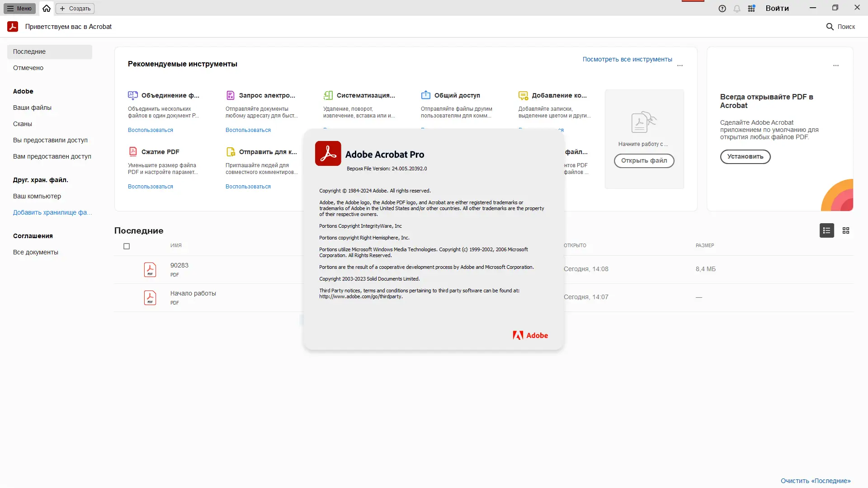This screenshot has height=488, width=868.
Task: Click the search magnifier icon
Action: tap(830, 27)
